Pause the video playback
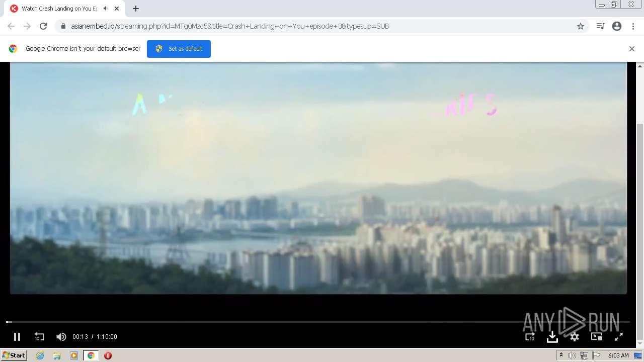The height and width of the screenshot is (362, 644). pyautogui.click(x=17, y=337)
